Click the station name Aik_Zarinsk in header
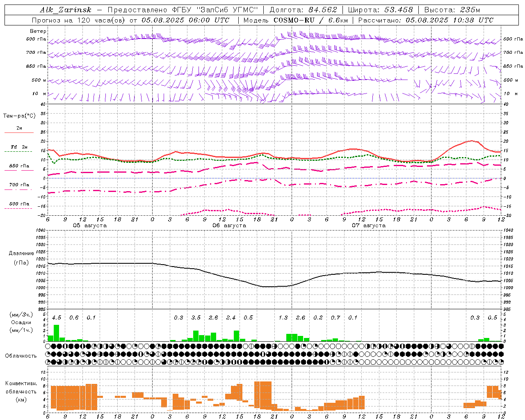 pyautogui.click(x=66, y=10)
